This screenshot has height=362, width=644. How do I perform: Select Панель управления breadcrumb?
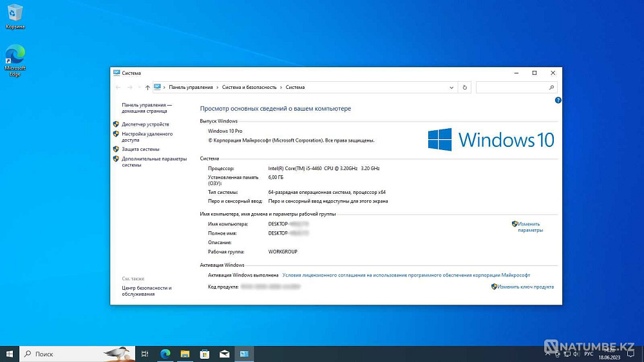click(191, 87)
